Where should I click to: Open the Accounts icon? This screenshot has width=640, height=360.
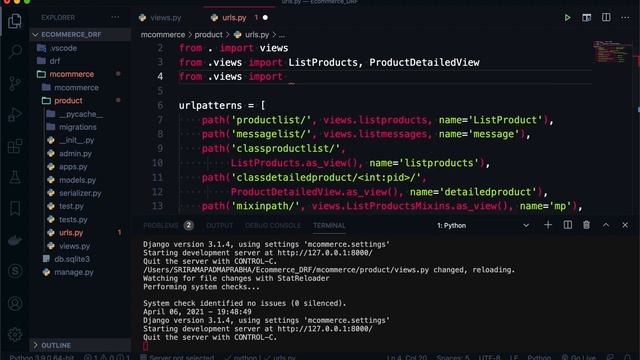[15, 304]
